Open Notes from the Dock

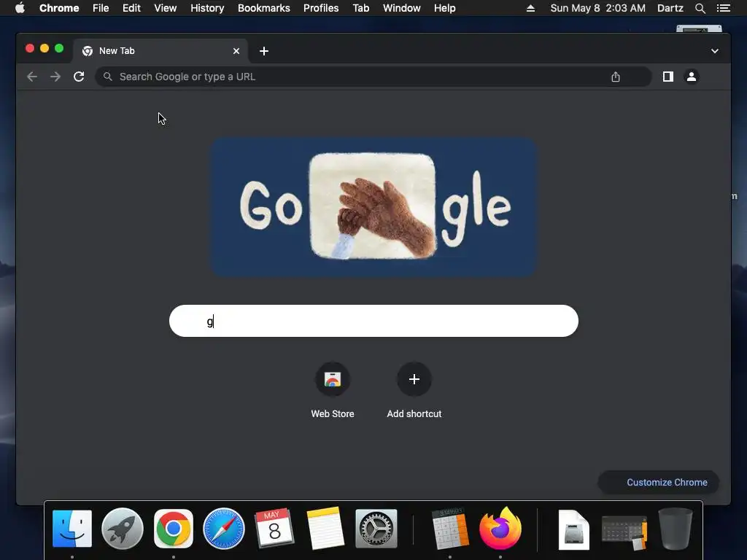click(x=325, y=529)
